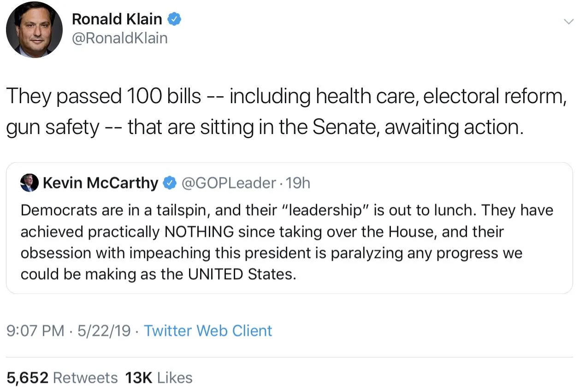The image size is (579, 392).
Task: Click the 5/22/19 tweet date
Action: point(104,331)
